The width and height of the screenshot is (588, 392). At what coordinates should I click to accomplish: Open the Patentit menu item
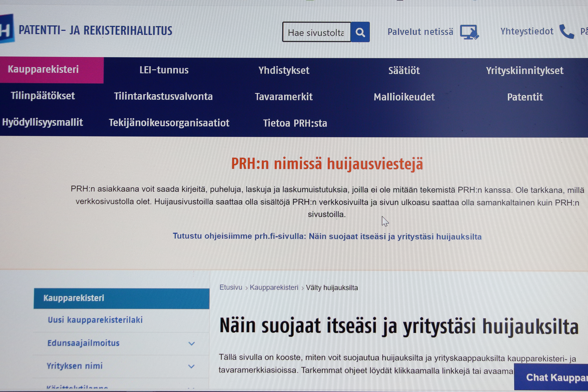[525, 97]
